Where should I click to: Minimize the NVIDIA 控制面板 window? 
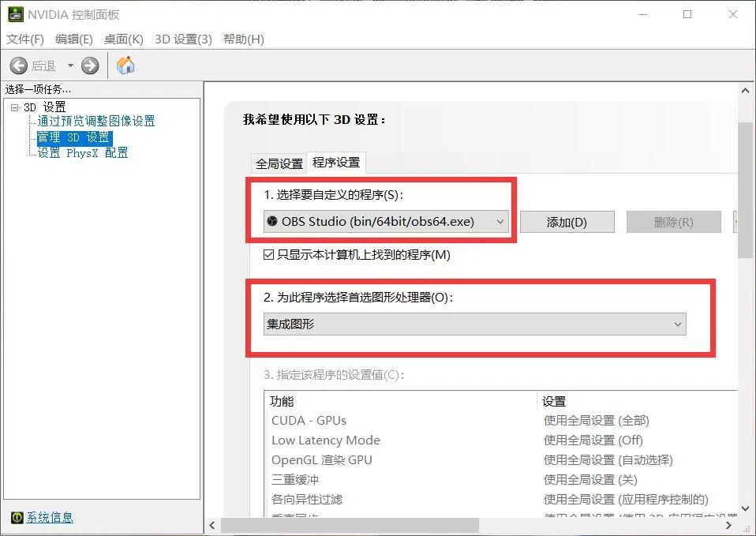click(643, 14)
